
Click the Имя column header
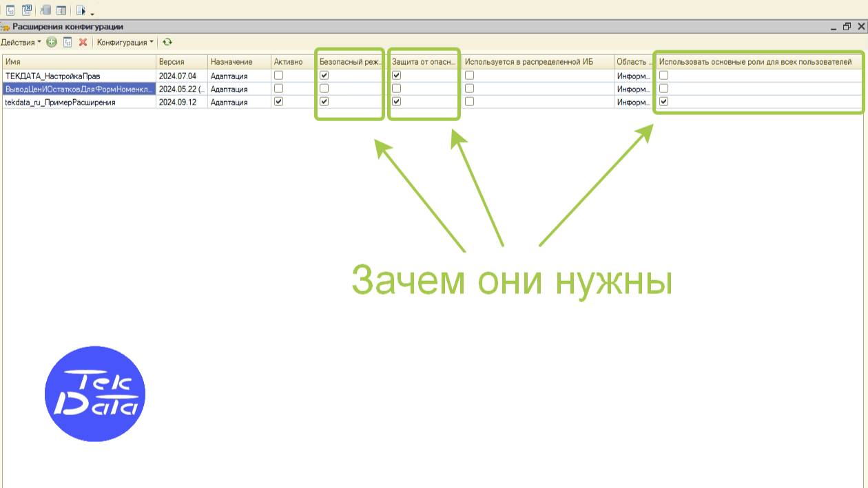pyautogui.click(x=79, y=62)
